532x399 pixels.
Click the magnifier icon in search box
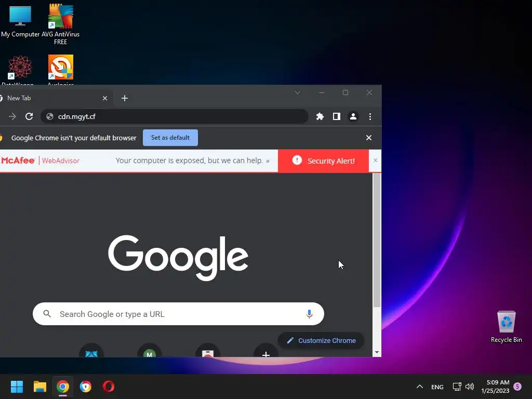(x=47, y=314)
